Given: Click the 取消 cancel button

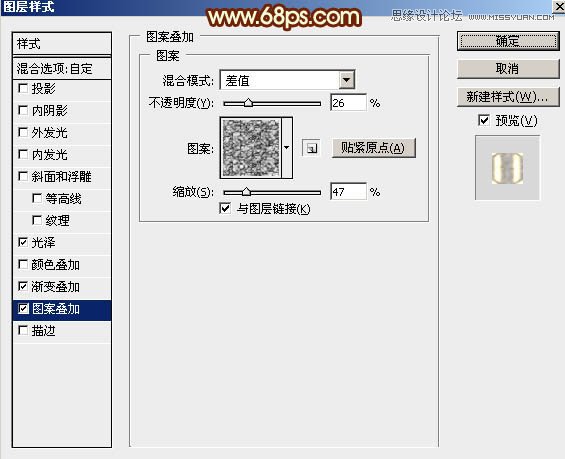Looking at the screenshot, I should click(508, 68).
